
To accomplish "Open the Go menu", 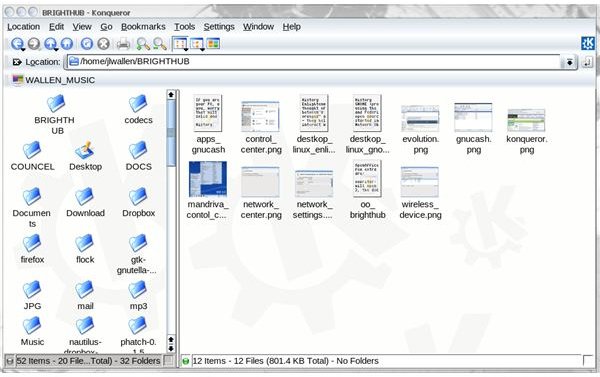I will pyautogui.click(x=106, y=27).
